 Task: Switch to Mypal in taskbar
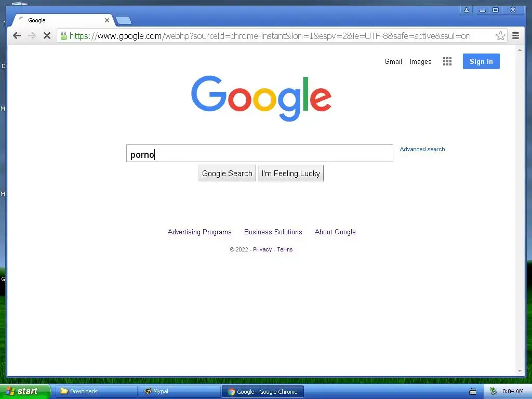(179, 392)
